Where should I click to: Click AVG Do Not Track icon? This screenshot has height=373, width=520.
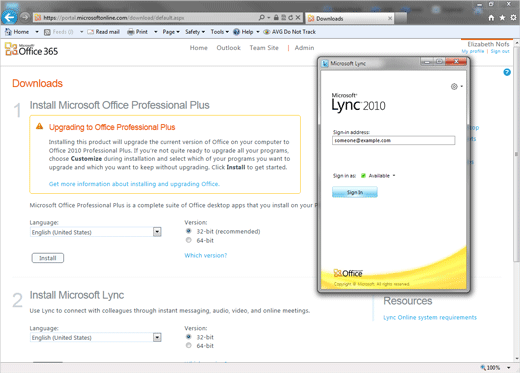pyautogui.click(x=267, y=32)
